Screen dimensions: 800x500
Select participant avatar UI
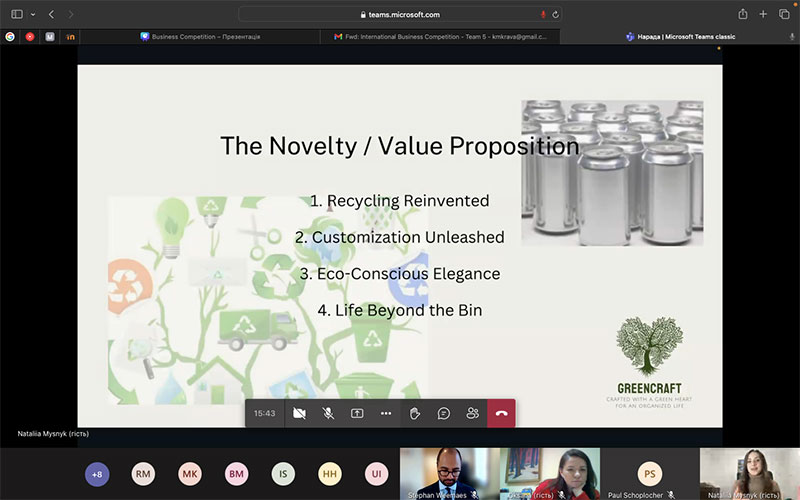pyautogui.click(x=377, y=474)
